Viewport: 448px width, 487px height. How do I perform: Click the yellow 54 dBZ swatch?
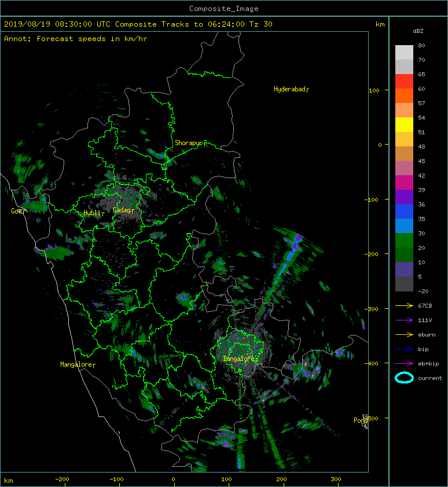click(x=404, y=124)
